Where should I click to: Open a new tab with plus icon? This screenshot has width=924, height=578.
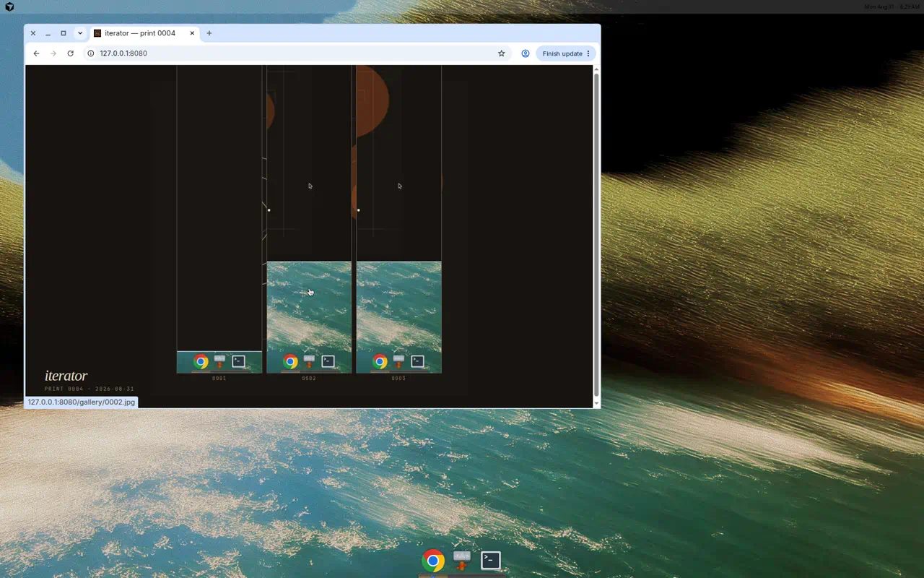(x=209, y=33)
